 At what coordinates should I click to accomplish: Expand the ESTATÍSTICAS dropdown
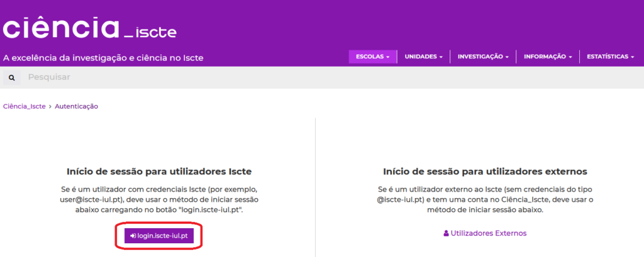pyautogui.click(x=609, y=57)
